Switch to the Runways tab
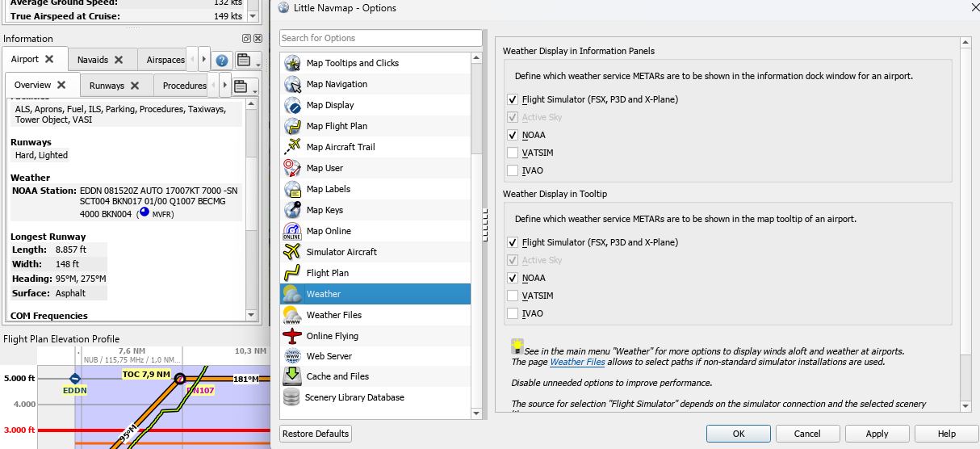The height and width of the screenshot is (449, 980). tap(114, 86)
